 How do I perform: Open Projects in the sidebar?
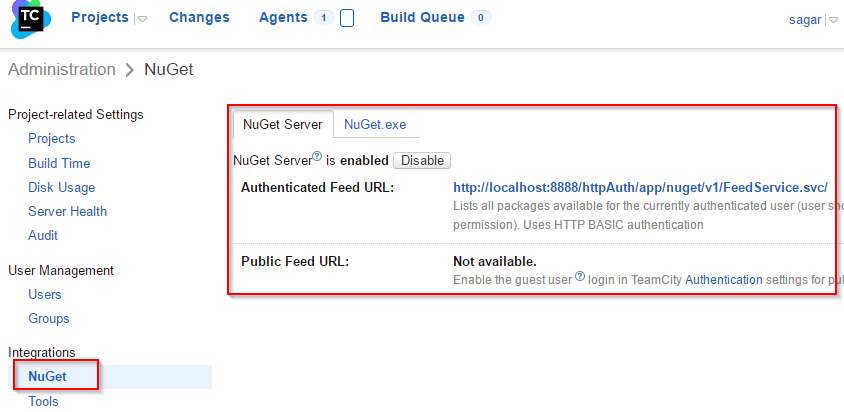52,138
